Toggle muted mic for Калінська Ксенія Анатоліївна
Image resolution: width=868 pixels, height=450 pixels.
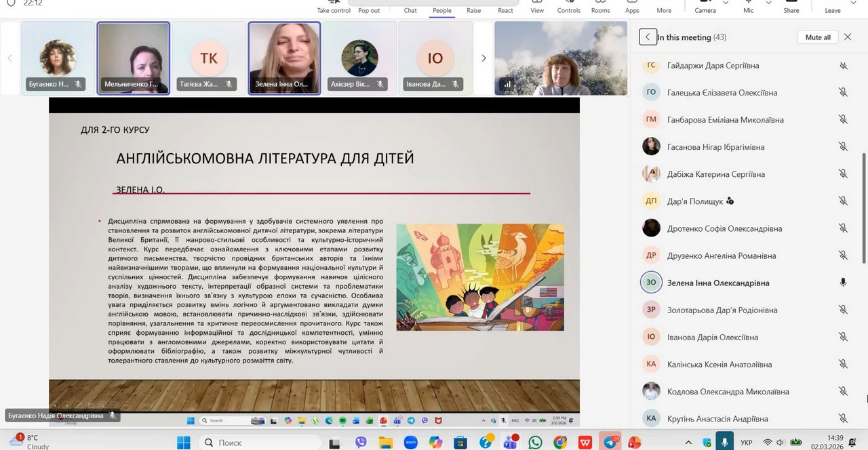click(x=843, y=364)
